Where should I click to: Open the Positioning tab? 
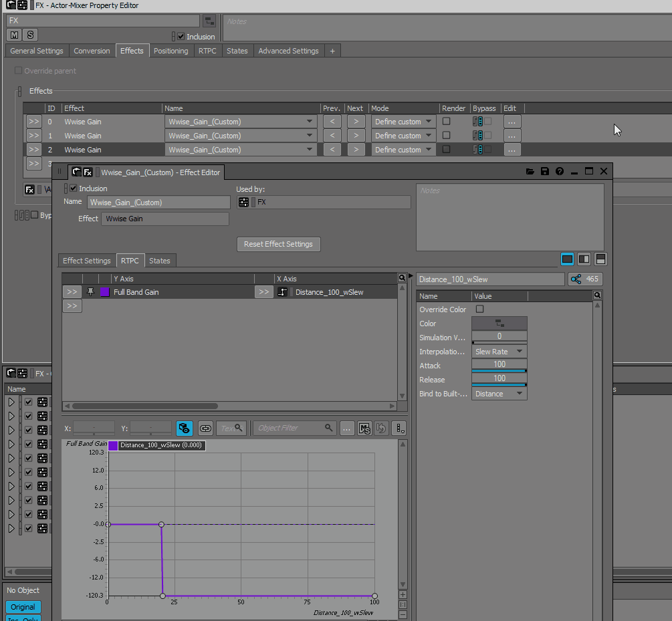tap(171, 51)
